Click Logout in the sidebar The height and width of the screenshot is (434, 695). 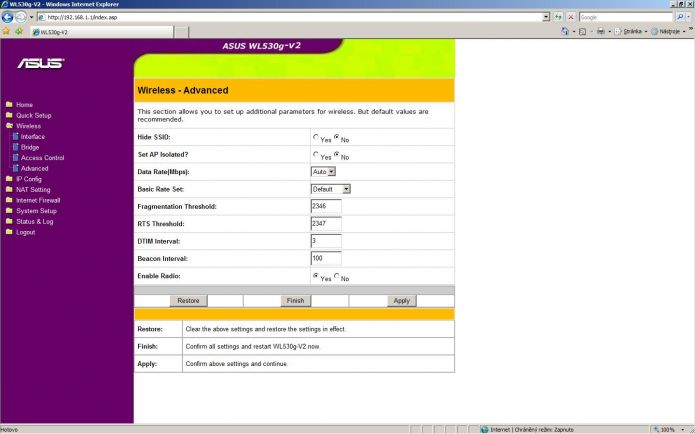click(x=25, y=232)
